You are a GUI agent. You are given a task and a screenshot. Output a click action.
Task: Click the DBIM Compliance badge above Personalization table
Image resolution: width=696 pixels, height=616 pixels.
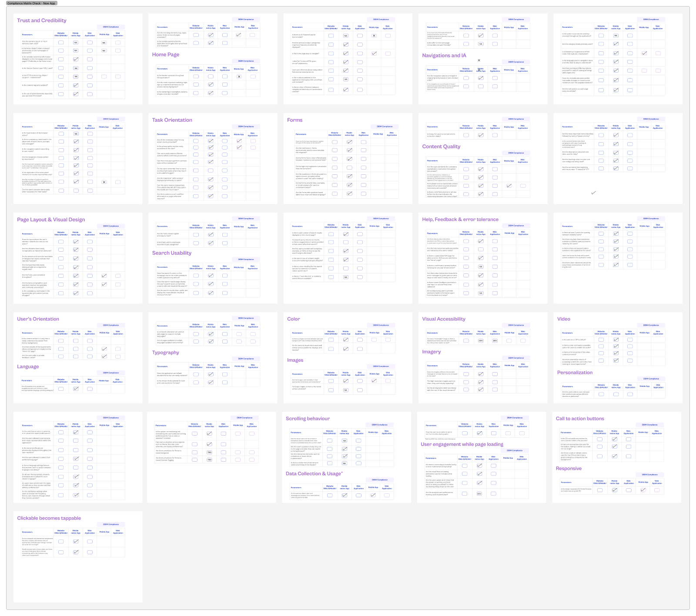651,379
